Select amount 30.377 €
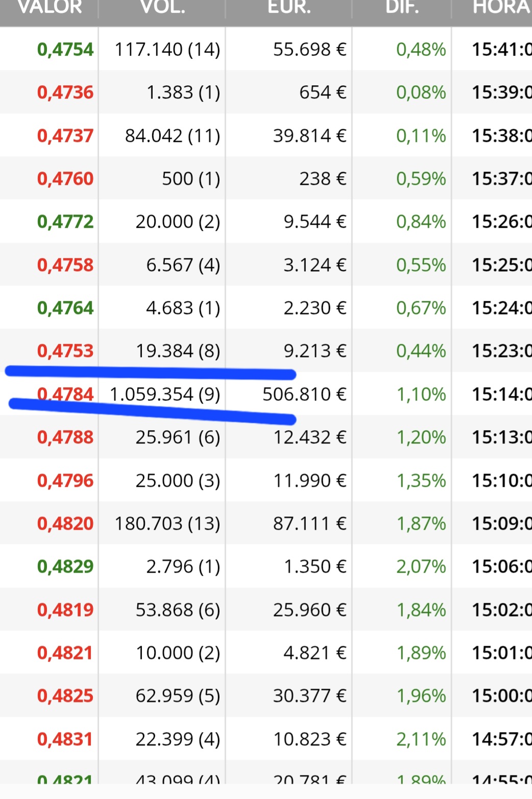Screen dimensions: 532x799 [310, 696]
